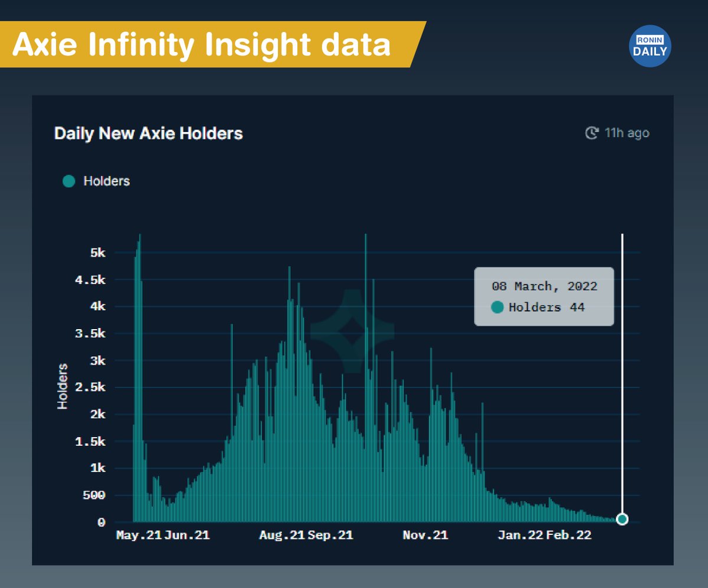The height and width of the screenshot is (588, 708).
Task: Click the '3.5k' y-axis label
Action: pos(90,334)
